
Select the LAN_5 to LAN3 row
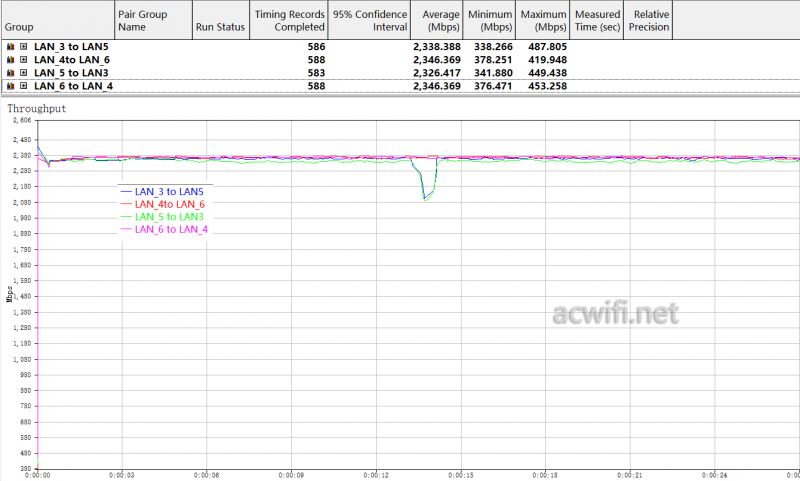[x=70, y=73]
